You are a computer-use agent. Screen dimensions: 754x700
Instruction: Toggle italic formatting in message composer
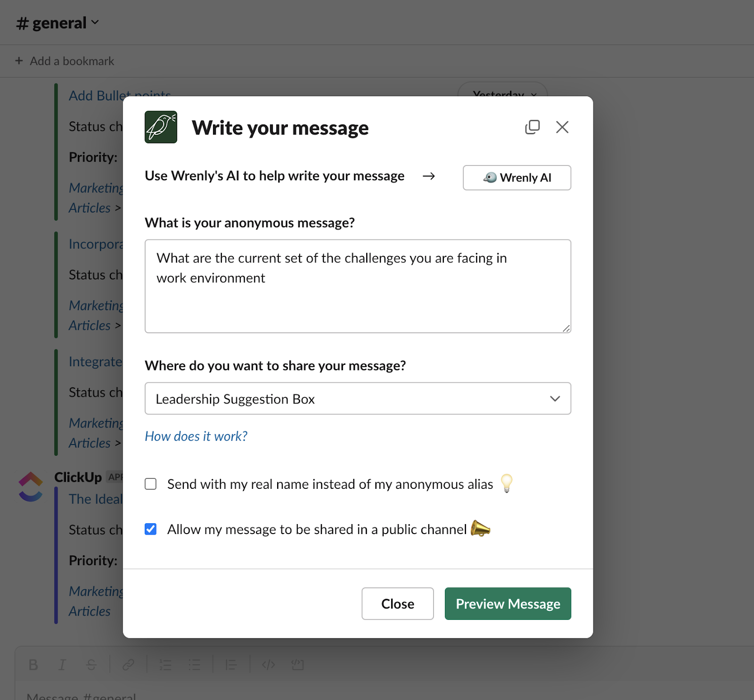62,665
